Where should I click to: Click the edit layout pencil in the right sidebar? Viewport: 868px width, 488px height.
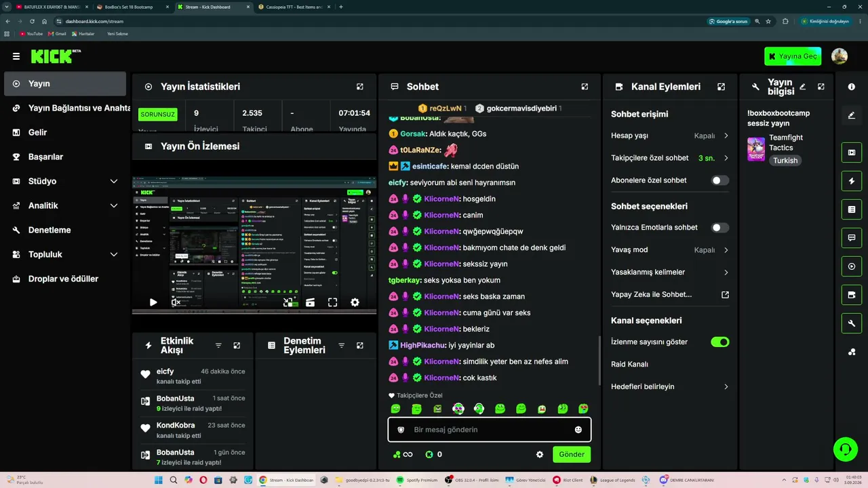pos(852,115)
